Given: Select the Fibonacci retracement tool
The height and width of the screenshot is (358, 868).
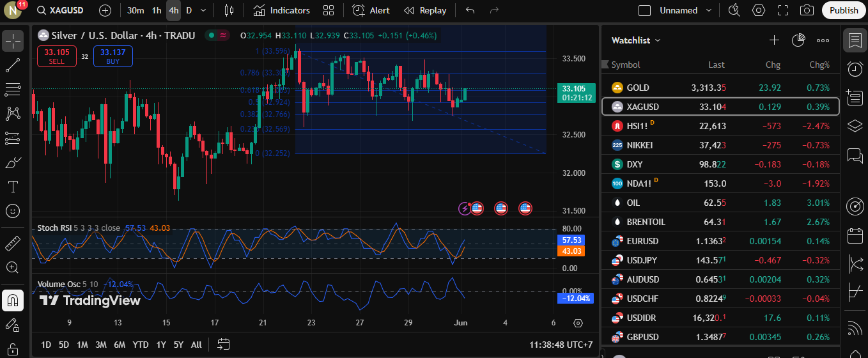Looking at the screenshot, I should click(13, 89).
